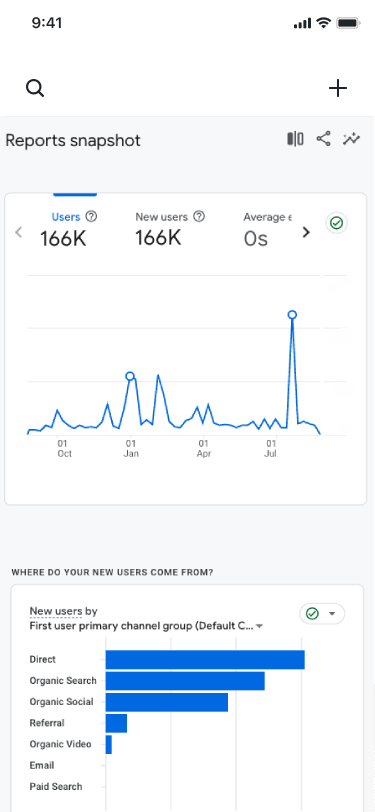
Task: Click the New users by dimension link
Action: tap(63, 611)
